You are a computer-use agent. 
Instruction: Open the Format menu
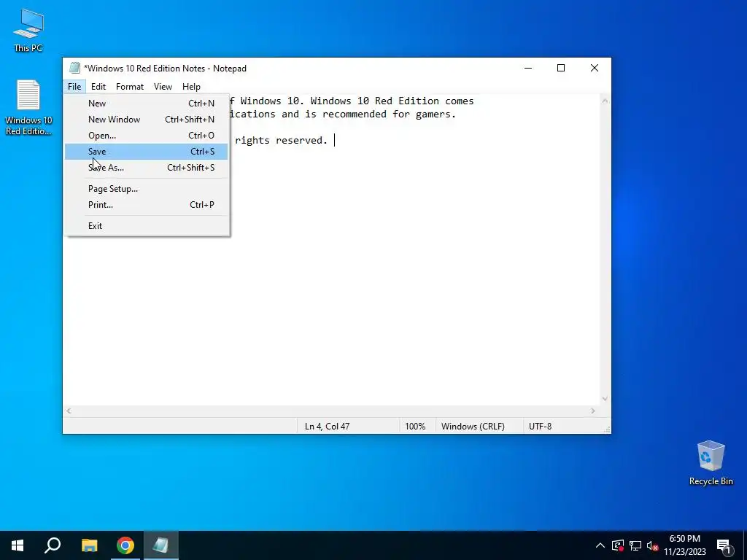click(x=130, y=87)
